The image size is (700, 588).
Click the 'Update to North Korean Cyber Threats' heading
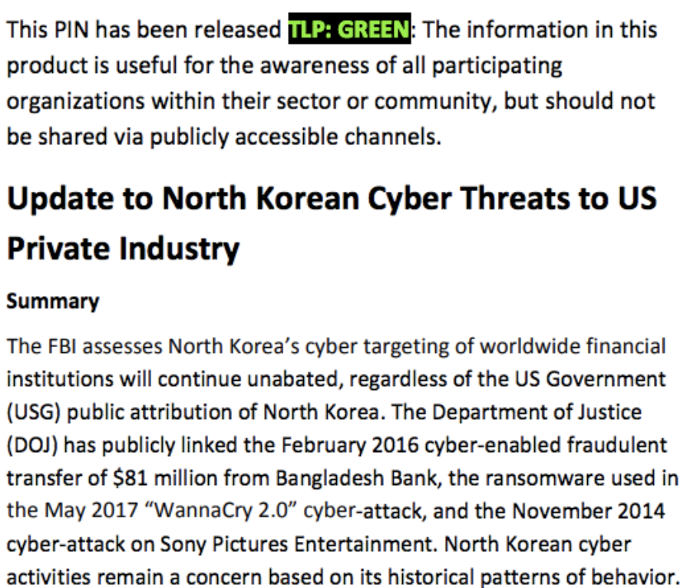pyautogui.click(x=332, y=198)
